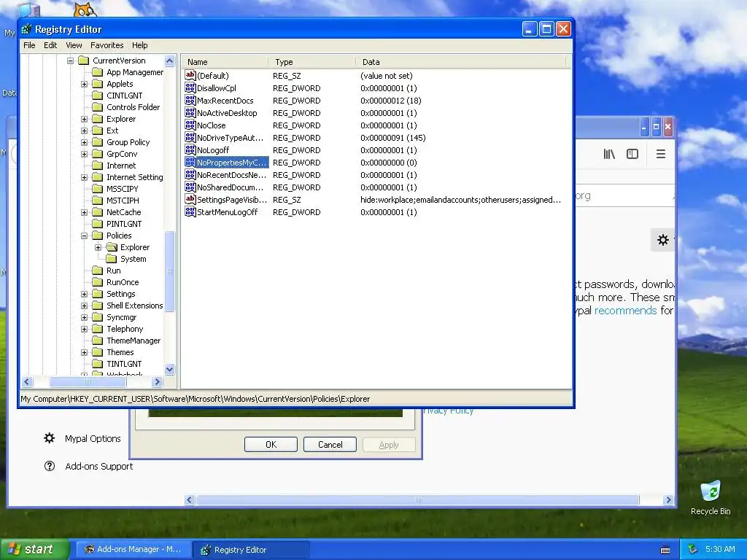Click the StartMenuLogOff DWORD value icon
The height and width of the screenshot is (560, 747).
coord(190,211)
